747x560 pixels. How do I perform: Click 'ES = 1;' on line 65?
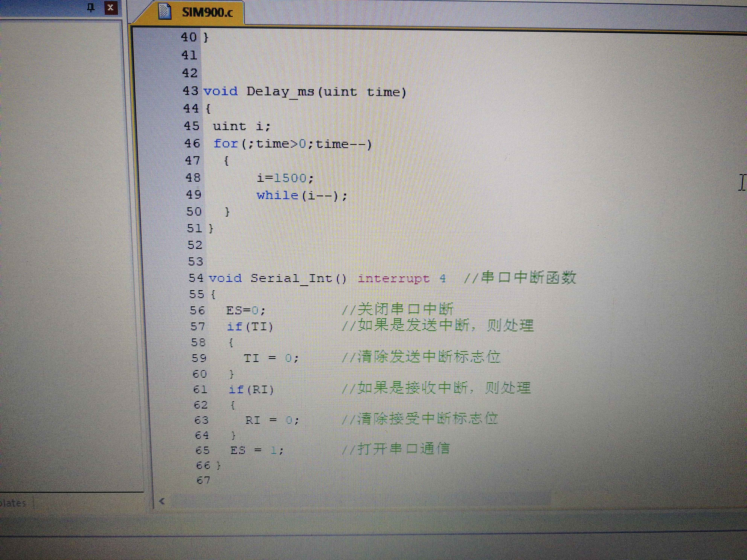tap(257, 450)
